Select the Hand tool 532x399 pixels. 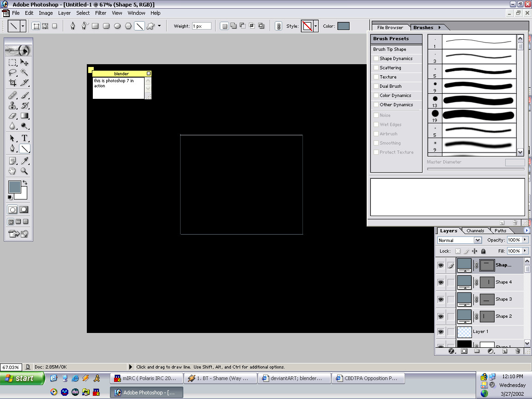pos(12,171)
